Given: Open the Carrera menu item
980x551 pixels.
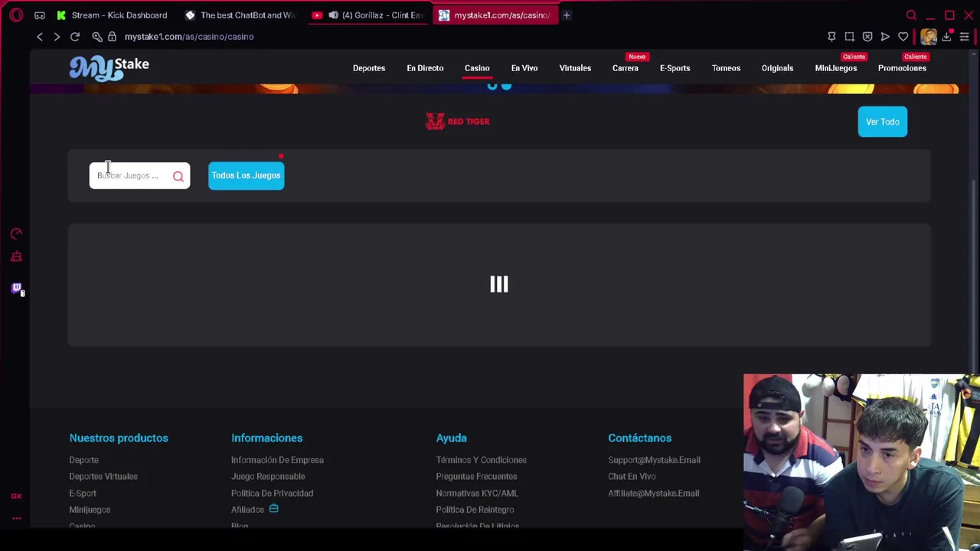Looking at the screenshot, I should (626, 68).
